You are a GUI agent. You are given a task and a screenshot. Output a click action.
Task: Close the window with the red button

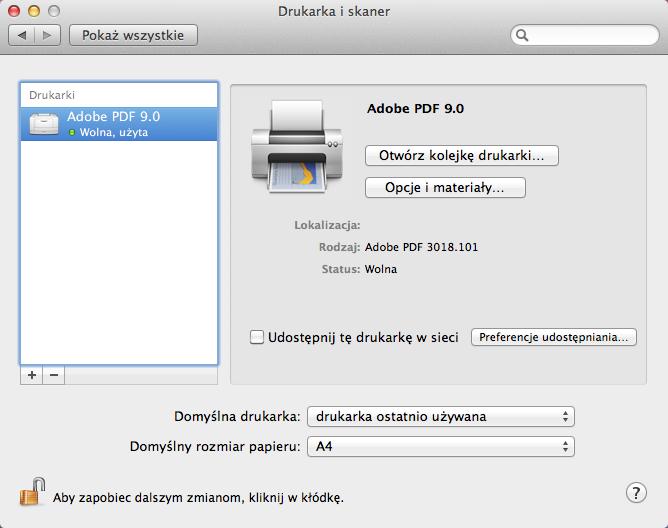pyautogui.click(x=14, y=11)
